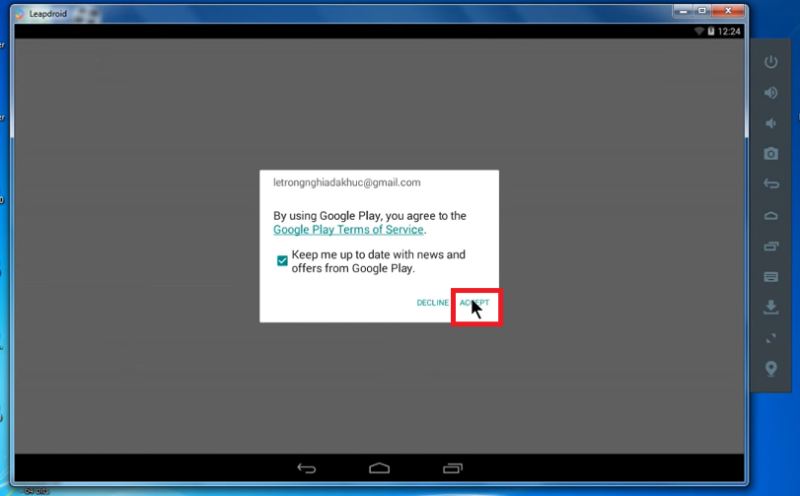Click the sidebar home icon
800x496 pixels.
[770, 215]
